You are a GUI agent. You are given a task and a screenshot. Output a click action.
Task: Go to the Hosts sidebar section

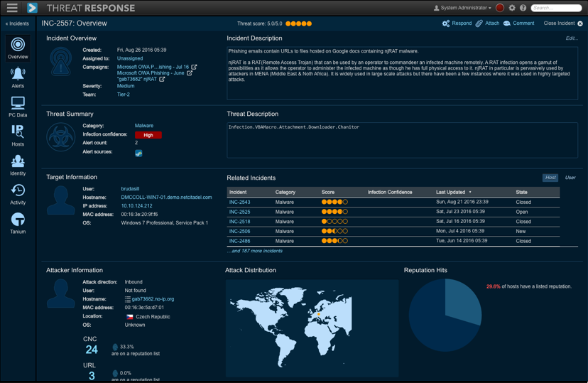coord(18,135)
